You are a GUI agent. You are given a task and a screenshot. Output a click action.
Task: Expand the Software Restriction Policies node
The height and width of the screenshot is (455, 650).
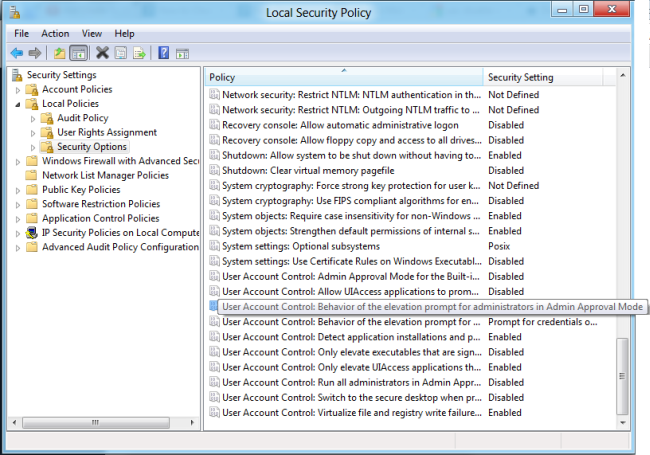[x=18, y=205]
